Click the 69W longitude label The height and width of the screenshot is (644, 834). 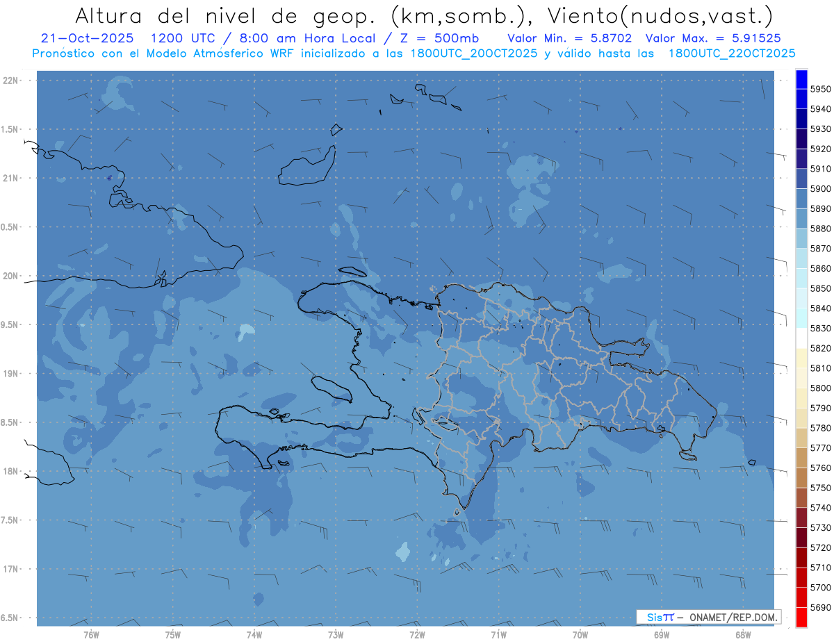click(x=661, y=635)
